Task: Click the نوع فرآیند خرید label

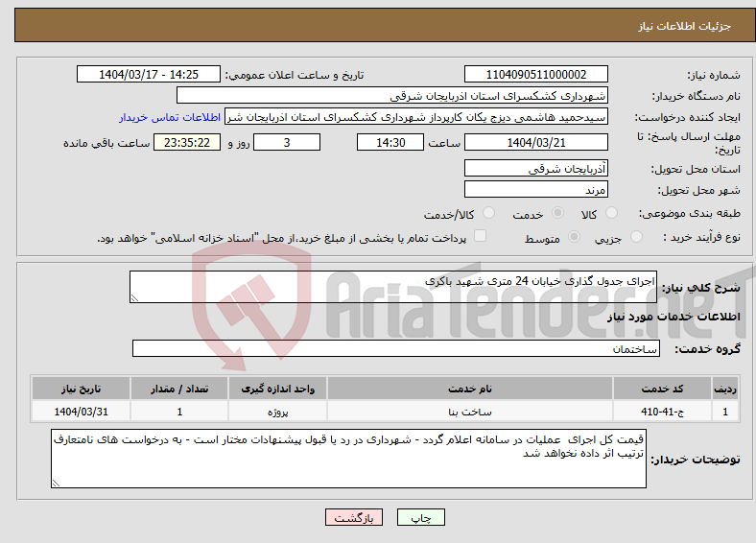Action: (701, 237)
